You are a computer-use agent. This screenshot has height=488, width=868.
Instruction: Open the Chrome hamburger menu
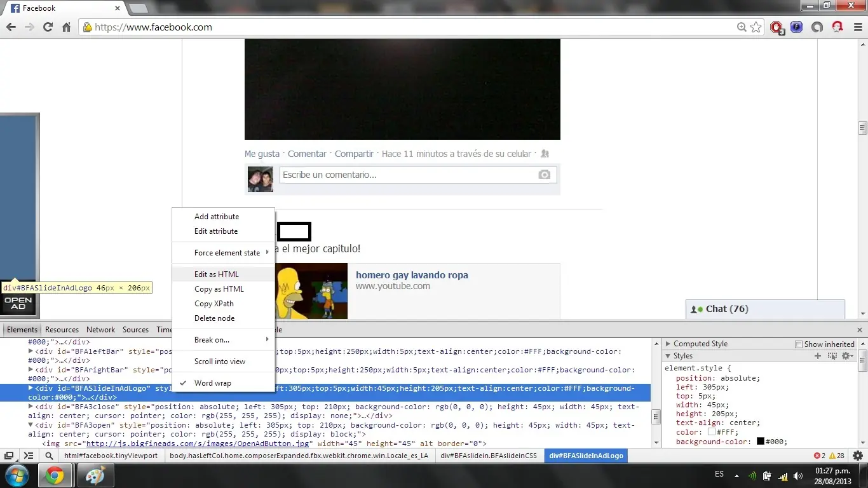coord(857,27)
